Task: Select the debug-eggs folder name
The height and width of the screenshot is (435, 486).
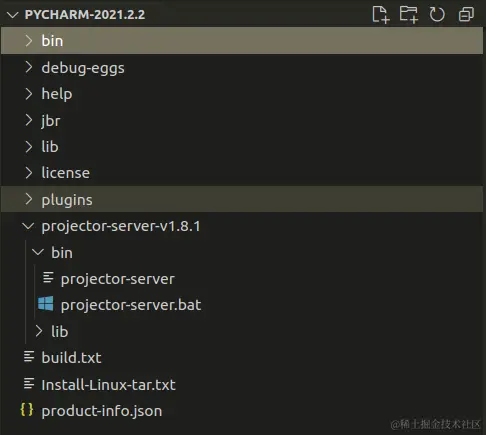Action: (83, 68)
